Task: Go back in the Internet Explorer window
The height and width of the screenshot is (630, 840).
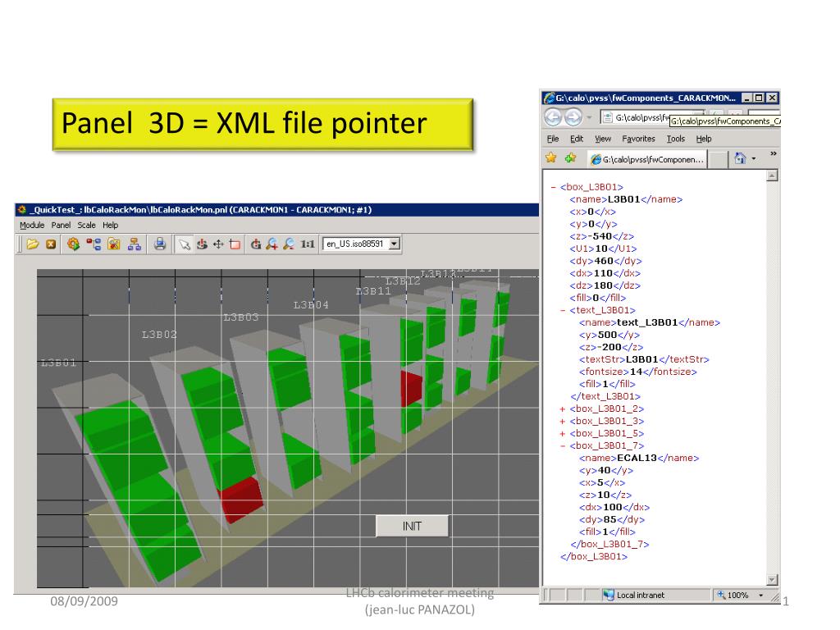Action: (554, 116)
